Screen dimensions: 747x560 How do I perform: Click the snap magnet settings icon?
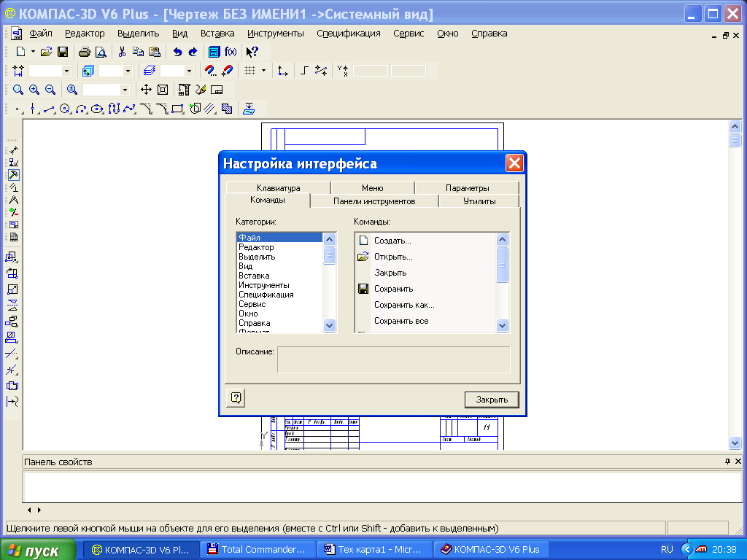(x=211, y=71)
